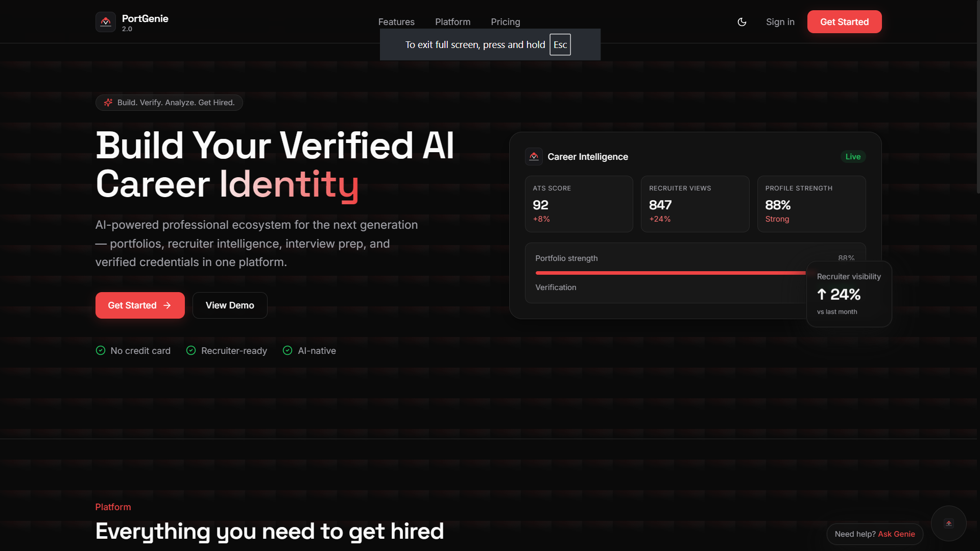The image size is (980, 551).
Task: Select the Profile Strength card
Action: 811,204
